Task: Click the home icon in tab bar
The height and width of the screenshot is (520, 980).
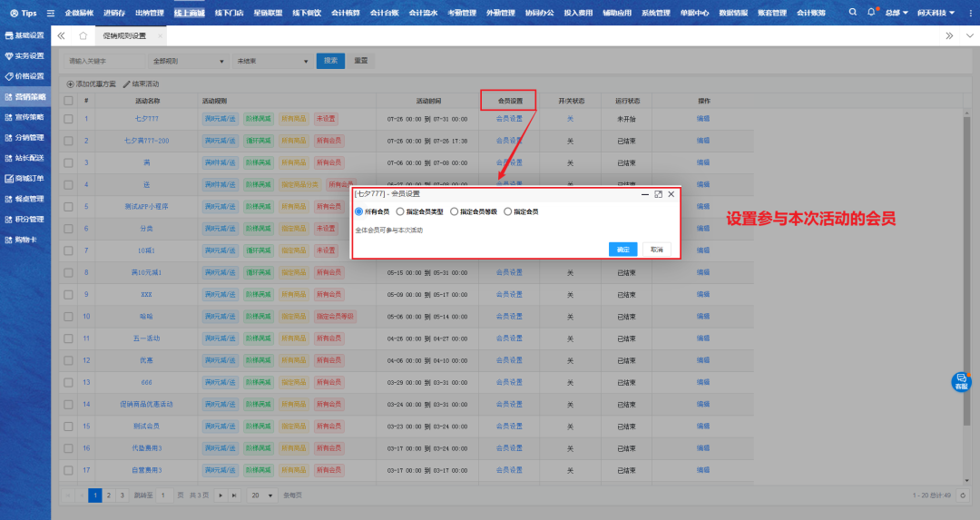Action: 83,35
